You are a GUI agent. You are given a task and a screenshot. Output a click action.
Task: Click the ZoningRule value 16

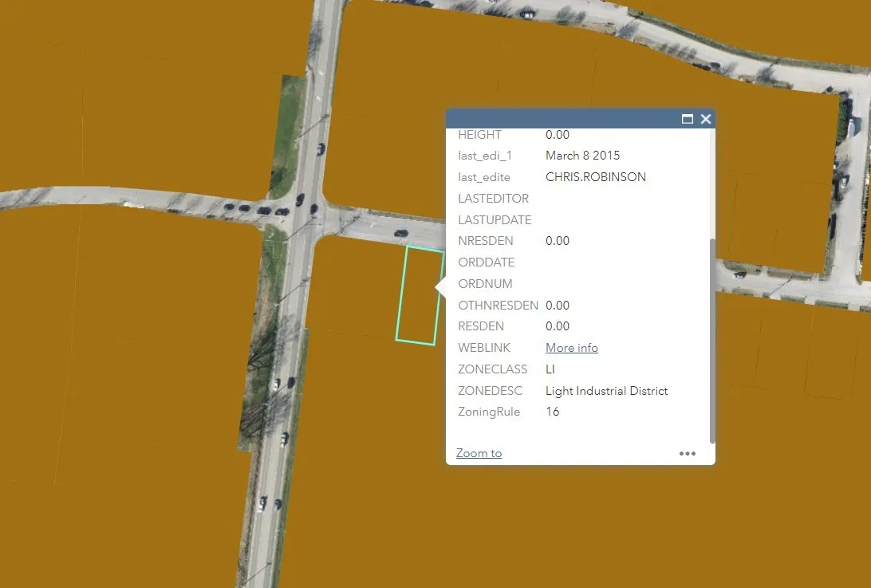coord(552,412)
